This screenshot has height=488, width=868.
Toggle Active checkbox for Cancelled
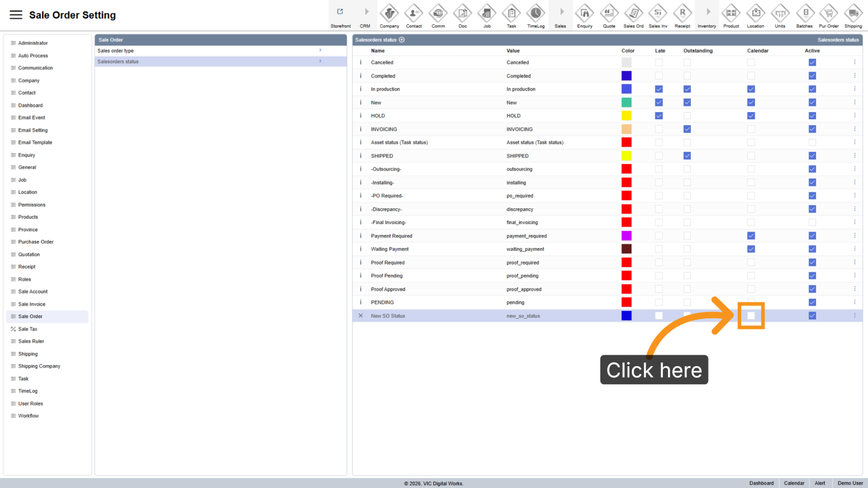pos(812,62)
